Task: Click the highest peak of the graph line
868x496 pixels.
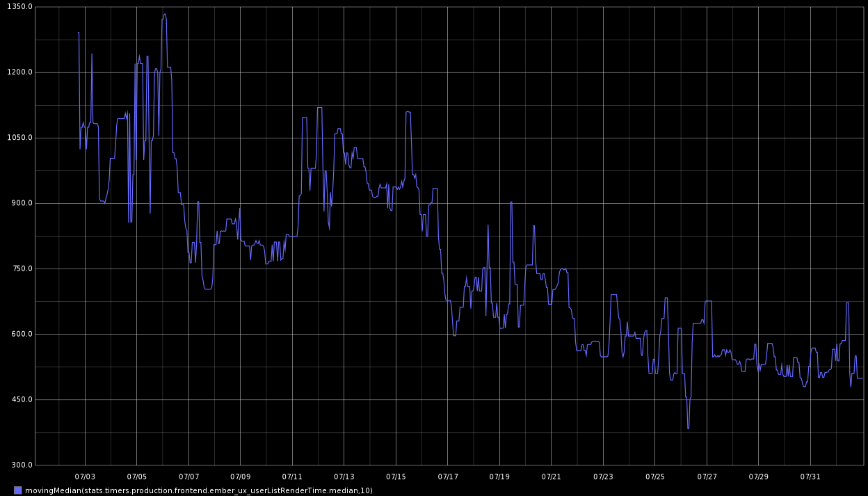Action: [164, 15]
